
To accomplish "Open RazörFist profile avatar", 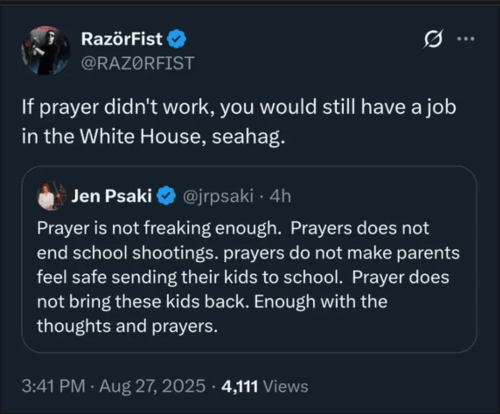I will click(46, 50).
